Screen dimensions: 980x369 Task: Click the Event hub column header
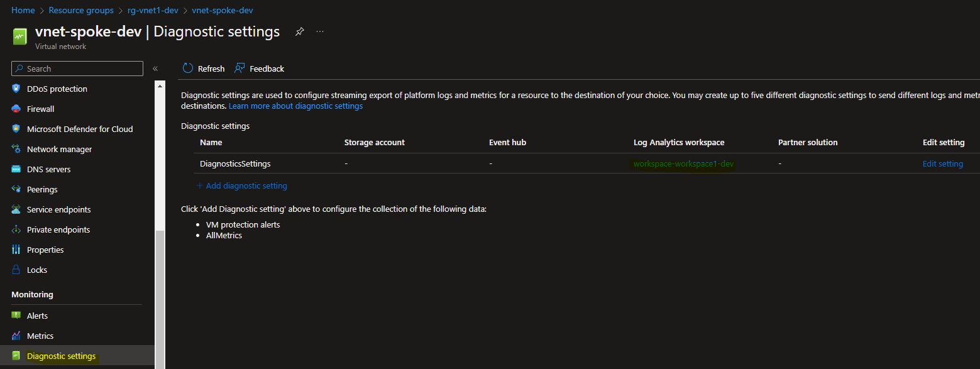coord(508,142)
